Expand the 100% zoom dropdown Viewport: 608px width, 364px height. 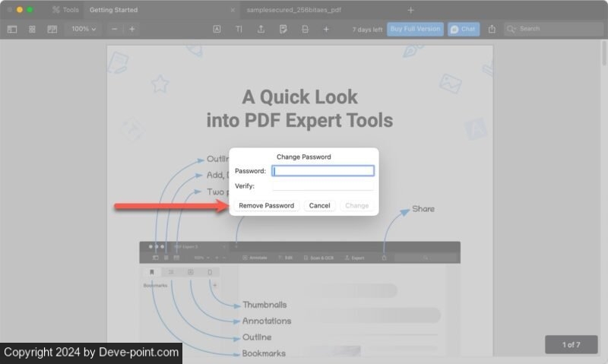pos(84,29)
